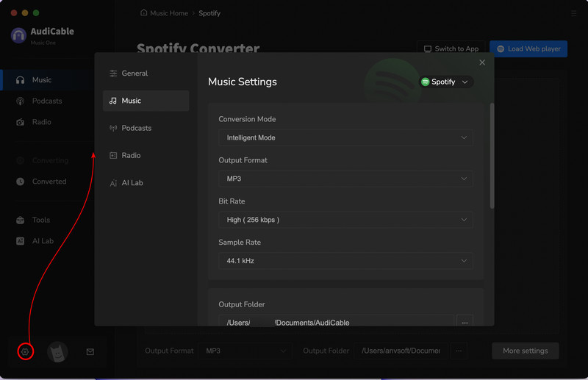This screenshot has height=380, width=588.
Task: Click Load Web player button
Action: point(528,49)
